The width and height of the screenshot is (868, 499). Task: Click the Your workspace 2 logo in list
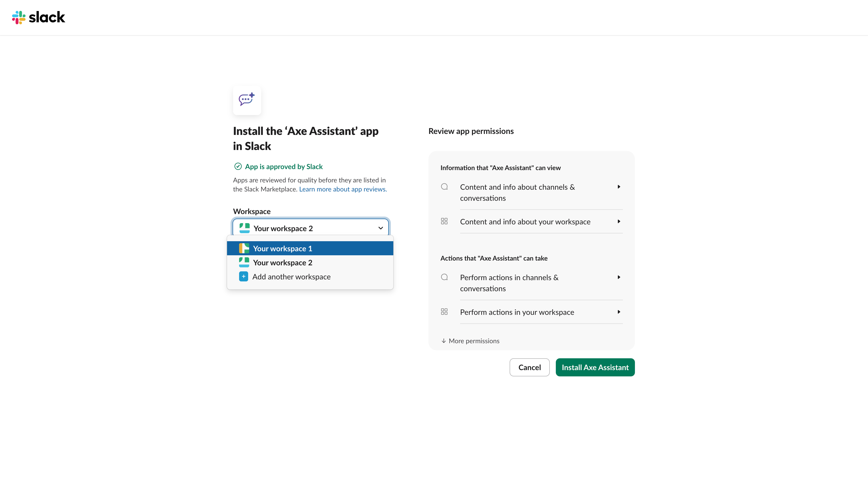[244, 263]
